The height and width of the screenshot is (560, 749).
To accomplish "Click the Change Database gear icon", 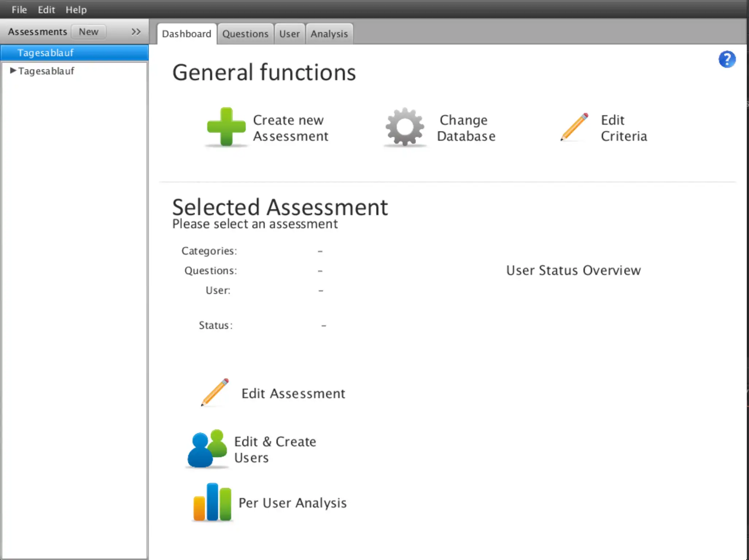I will [x=404, y=128].
